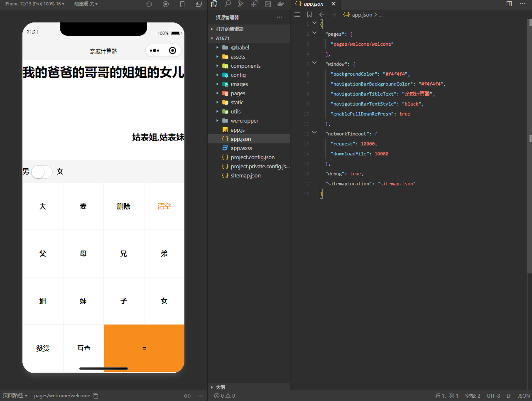532x401 pixels.
Task: Open the Extensions blocks icon
Action: point(254,4)
